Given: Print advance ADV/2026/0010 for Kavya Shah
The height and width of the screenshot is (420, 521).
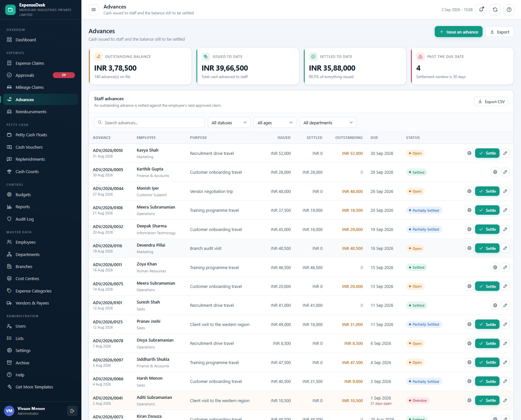Looking at the screenshot, I should 469,153.
